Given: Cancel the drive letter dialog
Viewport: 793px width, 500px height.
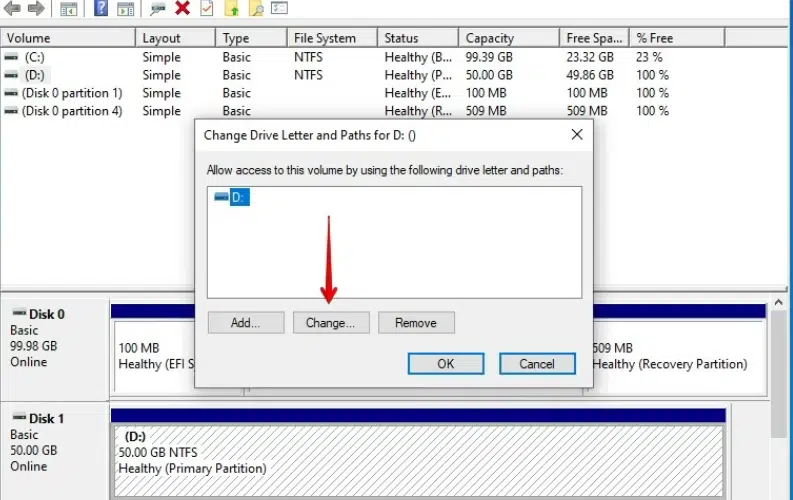Looking at the screenshot, I should click(x=537, y=364).
